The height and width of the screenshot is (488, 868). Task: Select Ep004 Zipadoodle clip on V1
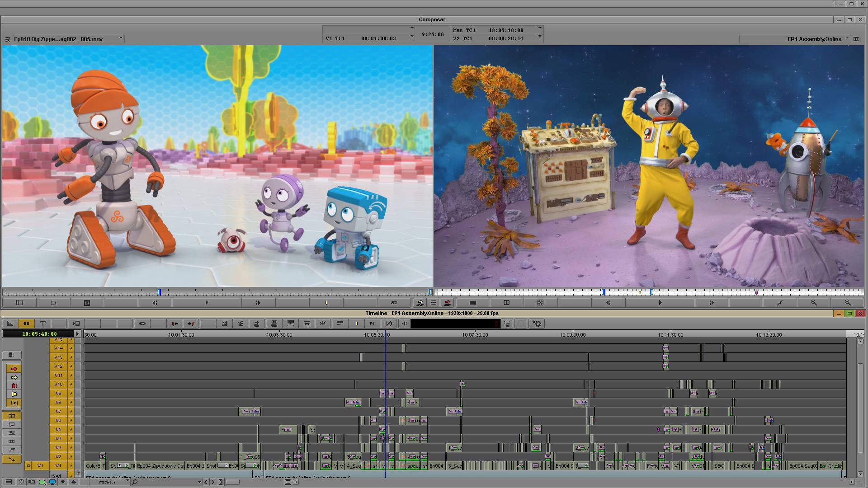(x=160, y=465)
